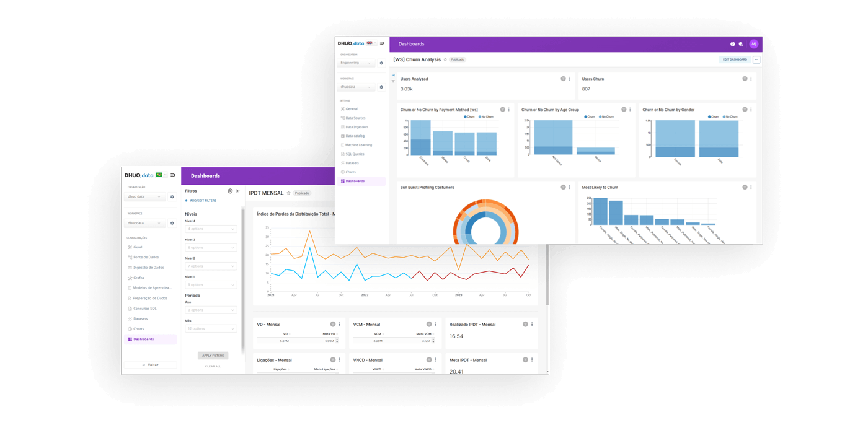Click the EDIT DASHBOARD button
868x425 pixels.
pyautogui.click(x=735, y=59)
